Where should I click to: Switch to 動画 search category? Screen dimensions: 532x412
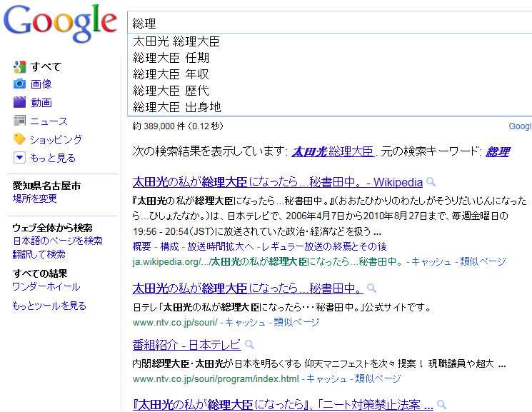pos(41,102)
